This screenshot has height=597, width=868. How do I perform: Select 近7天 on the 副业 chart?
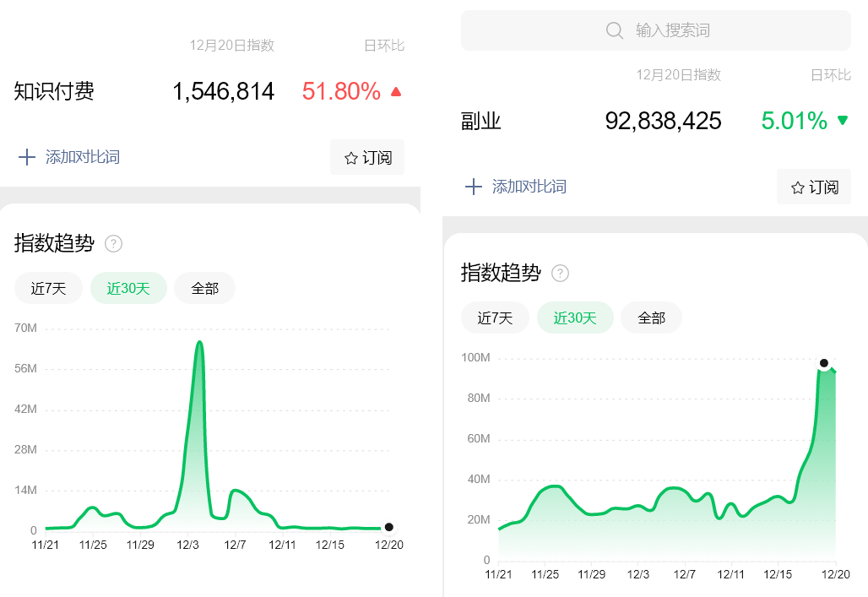pyautogui.click(x=495, y=317)
